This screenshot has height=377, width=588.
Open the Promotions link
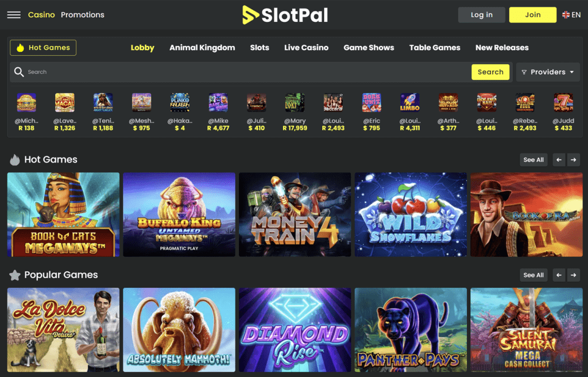tap(83, 15)
